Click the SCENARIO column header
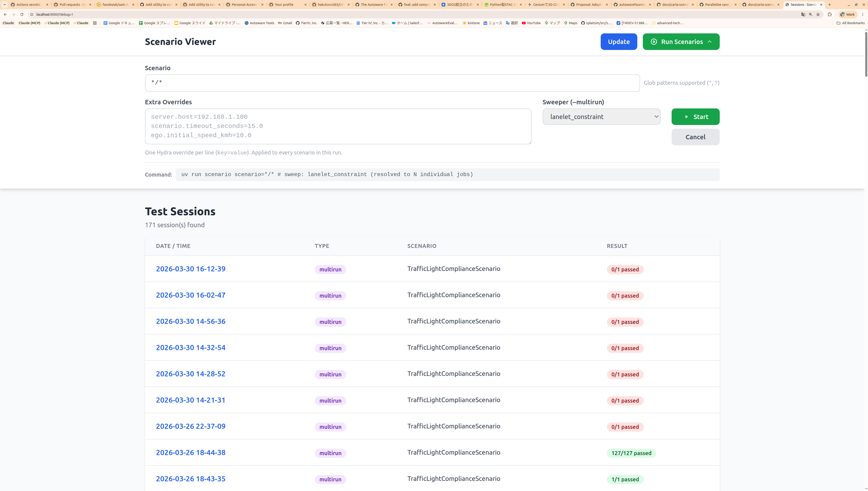Viewport: 868px width, 491px height. click(422, 246)
